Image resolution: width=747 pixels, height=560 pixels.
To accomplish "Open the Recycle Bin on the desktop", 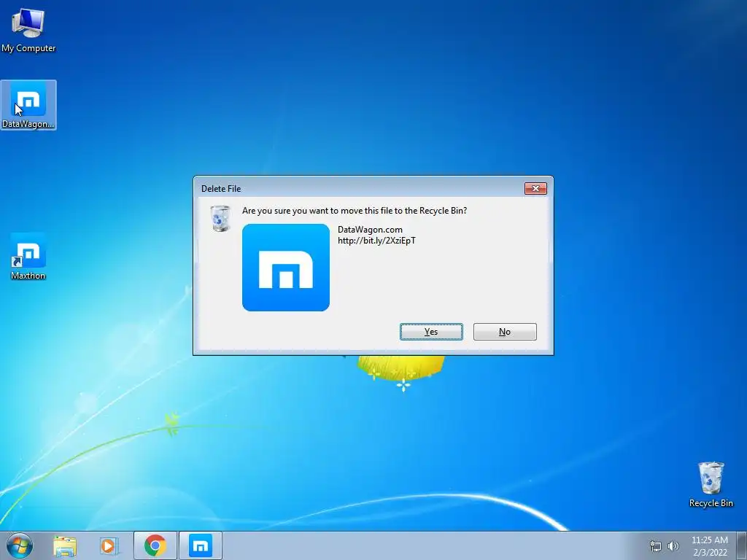I will (711, 484).
